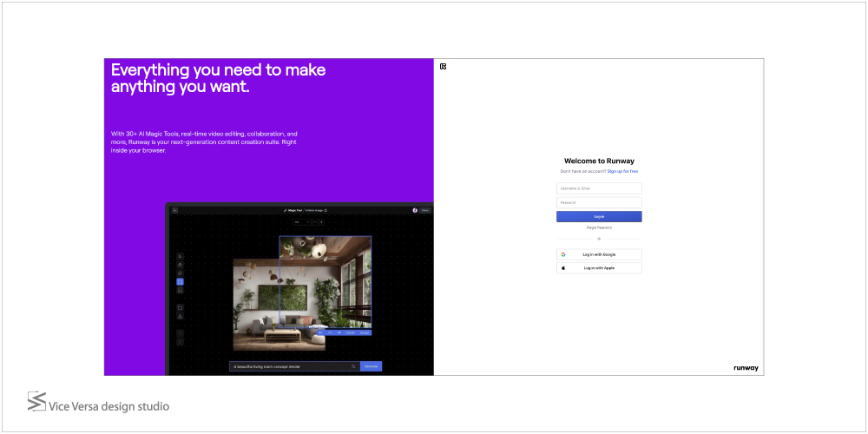Click the highlighted blue frame tool icon
Image resolution: width=868 pixels, height=434 pixels.
pyautogui.click(x=180, y=282)
